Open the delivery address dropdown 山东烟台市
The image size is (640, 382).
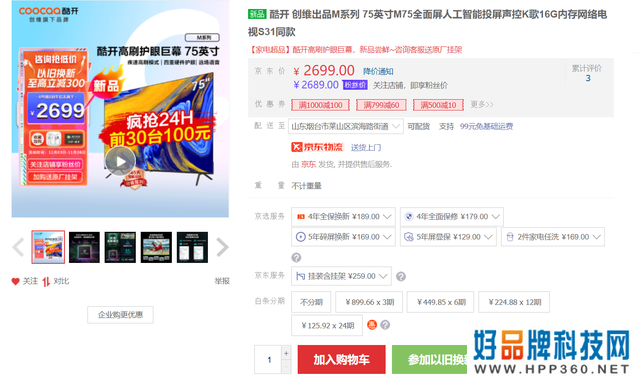pyautogui.click(x=346, y=127)
